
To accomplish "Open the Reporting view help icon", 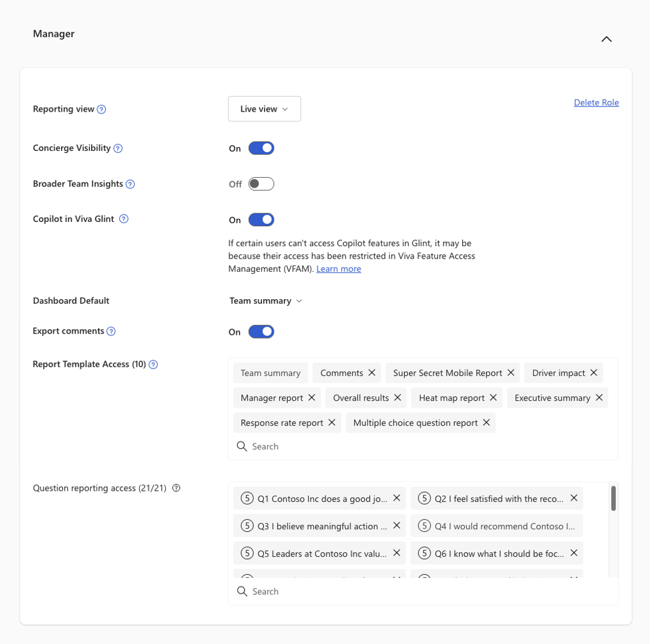I will click(x=101, y=109).
